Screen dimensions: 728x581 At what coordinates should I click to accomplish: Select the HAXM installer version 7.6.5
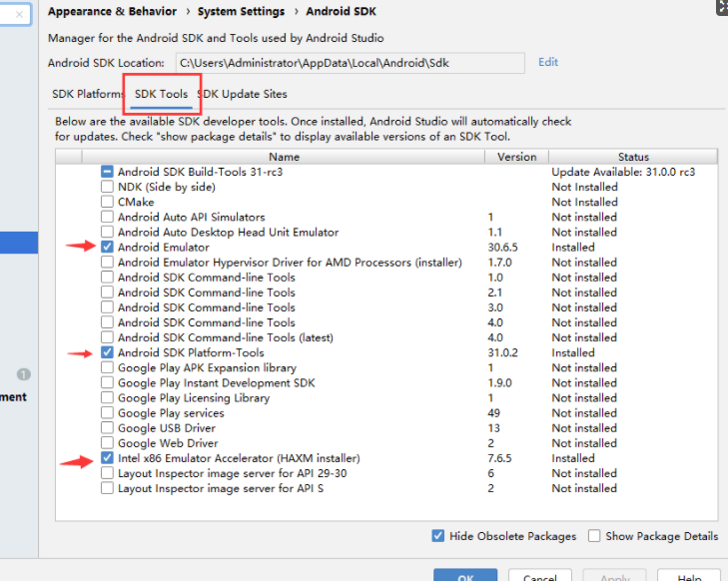click(x=499, y=458)
